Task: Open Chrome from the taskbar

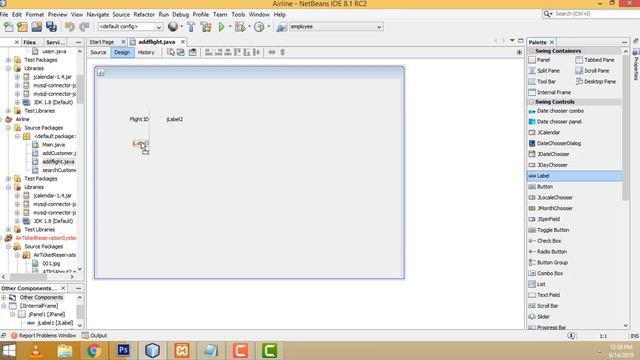Action: pyautogui.click(x=93, y=351)
